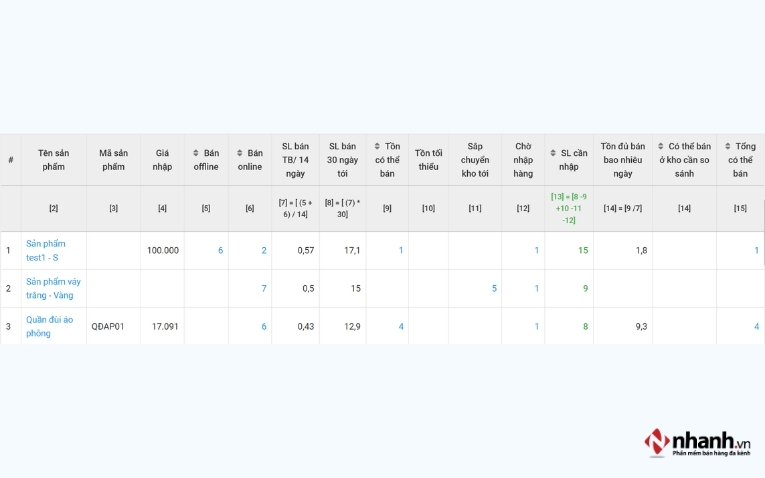Click Tồn có thể bán value 1 in row 1

pos(401,251)
